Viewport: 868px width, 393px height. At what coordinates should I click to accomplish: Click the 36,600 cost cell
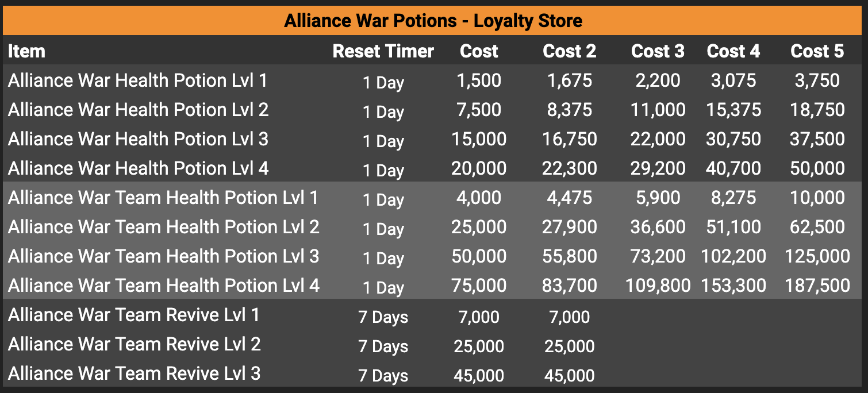pos(658,227)
